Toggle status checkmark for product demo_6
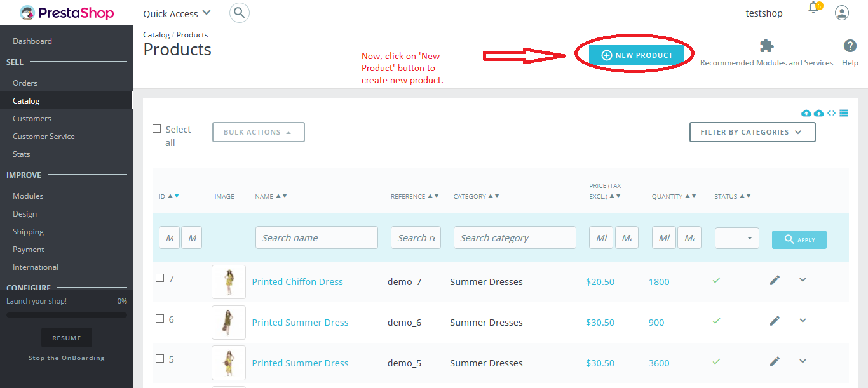This screenshot has height=388, width=868. (717, 321)
